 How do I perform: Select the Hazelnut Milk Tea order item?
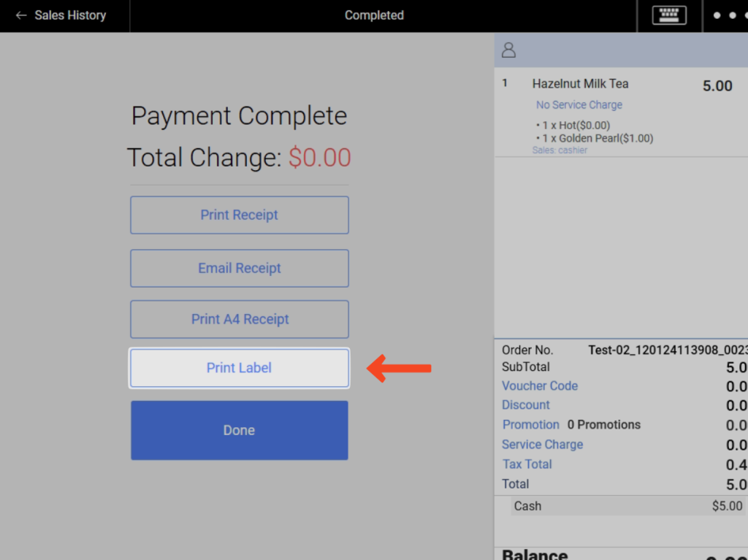click(x=580, y=84)
